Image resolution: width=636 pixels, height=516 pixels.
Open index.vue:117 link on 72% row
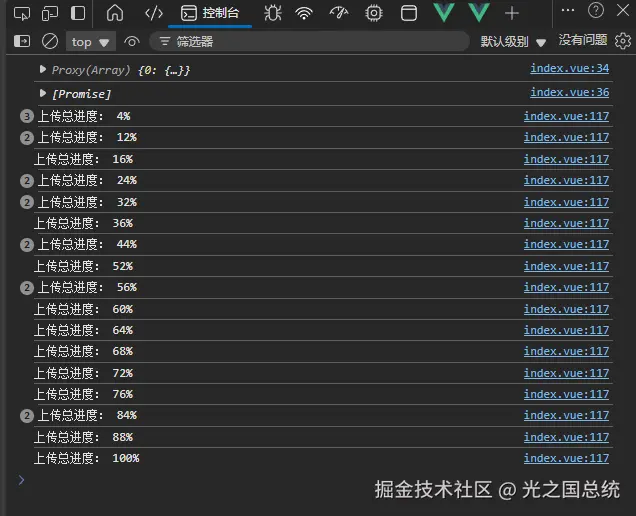[566, 373]
